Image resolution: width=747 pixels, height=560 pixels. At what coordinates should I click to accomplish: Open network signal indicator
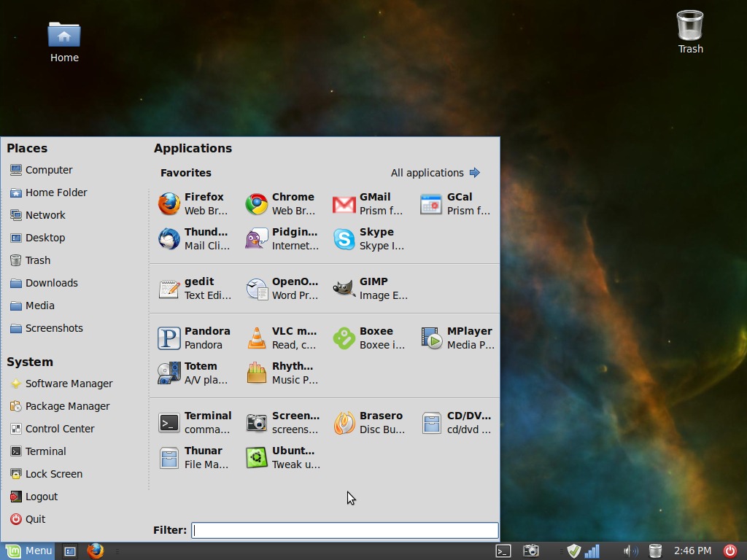[x=592, y=551]
